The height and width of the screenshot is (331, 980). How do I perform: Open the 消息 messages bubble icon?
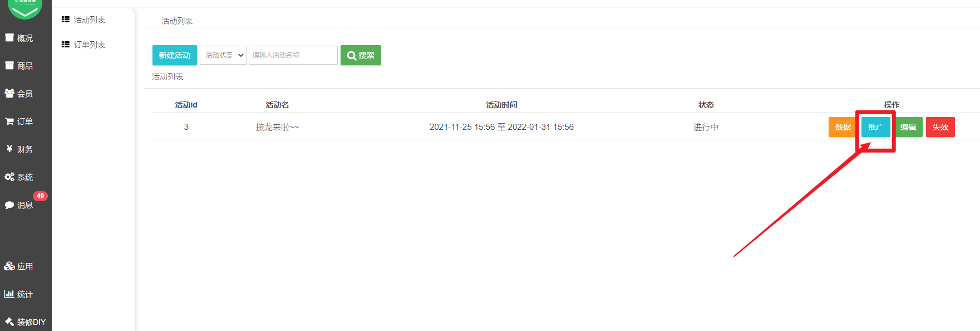[9, 205]
